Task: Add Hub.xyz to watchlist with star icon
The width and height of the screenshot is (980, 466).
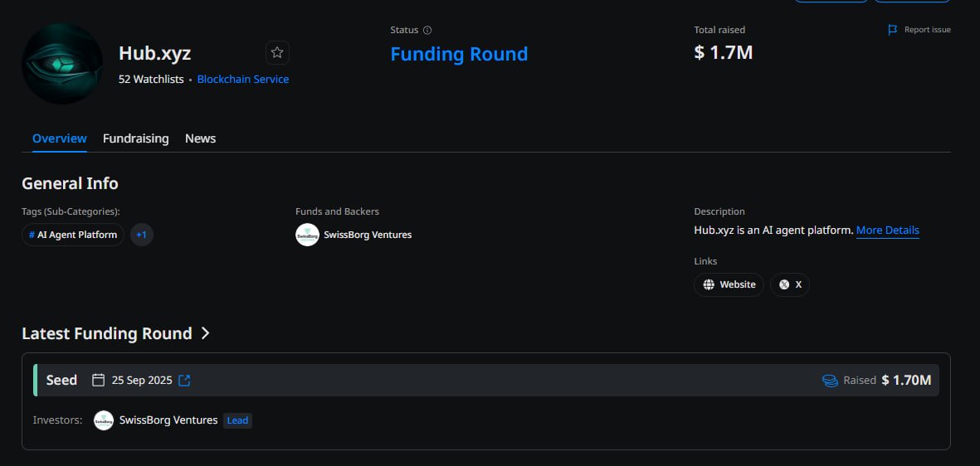Action: 277,52
